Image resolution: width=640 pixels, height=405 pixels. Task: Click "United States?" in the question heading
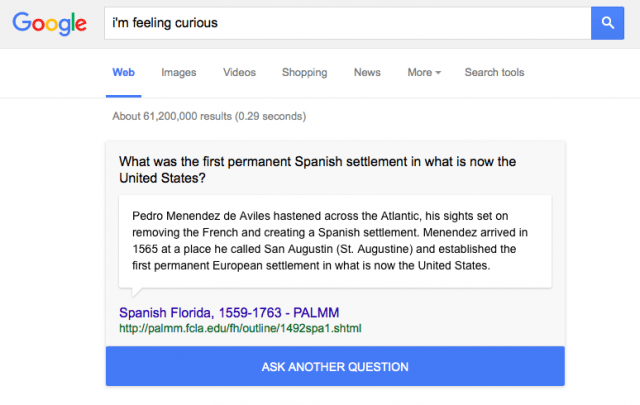tap(163, 179)
